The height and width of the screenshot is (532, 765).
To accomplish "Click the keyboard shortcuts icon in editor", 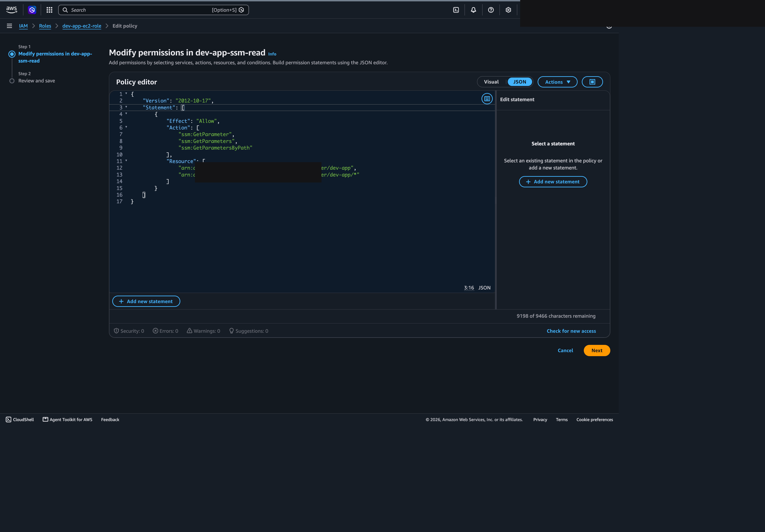I will point(487,99).
